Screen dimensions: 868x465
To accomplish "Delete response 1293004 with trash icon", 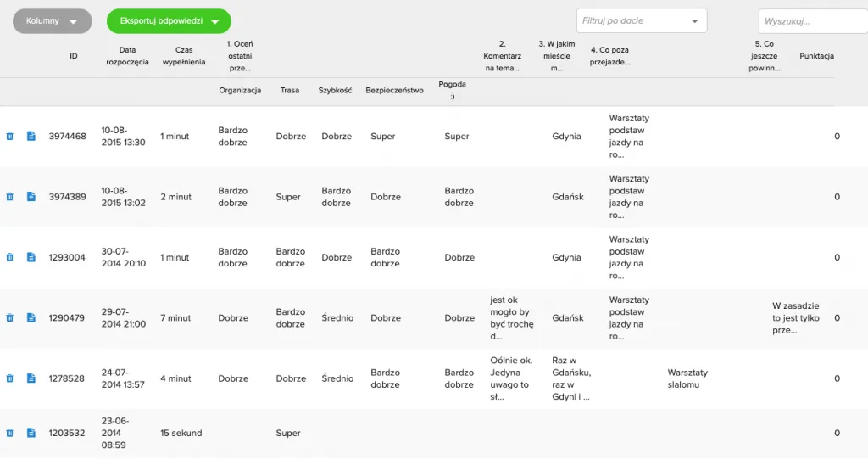I will point(9,257).
